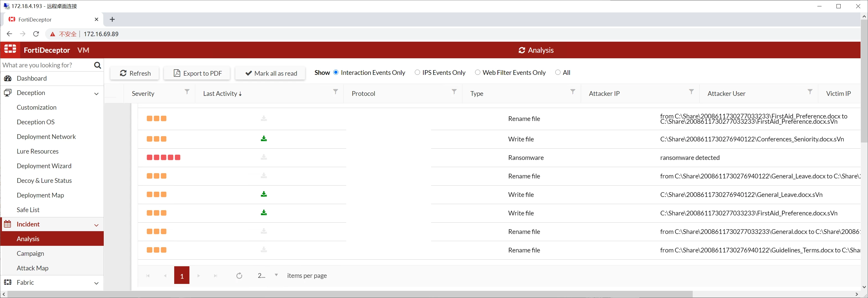The width and height of the screenshot is (868, 298).
Task: Click the vertical scrollbar on the right
Action: [x=864, y=81]
